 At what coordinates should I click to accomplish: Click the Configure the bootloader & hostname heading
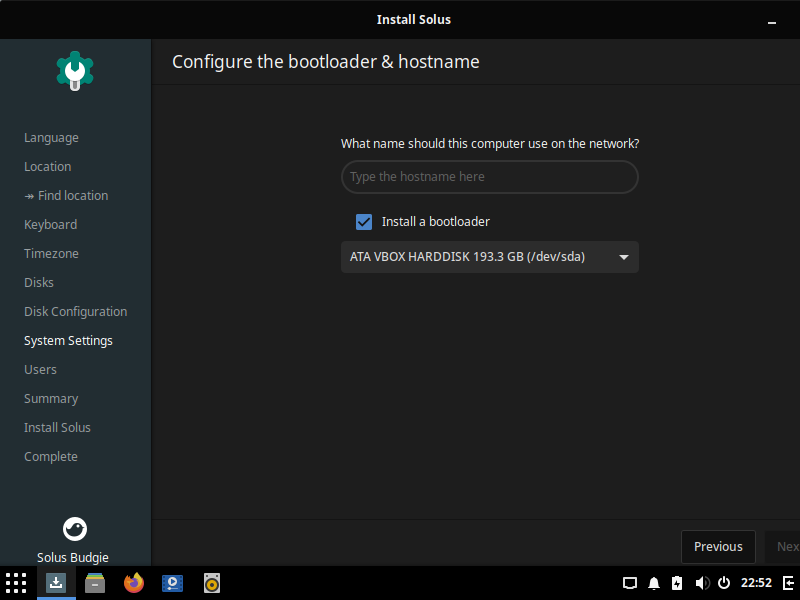(x=326, y=62)
